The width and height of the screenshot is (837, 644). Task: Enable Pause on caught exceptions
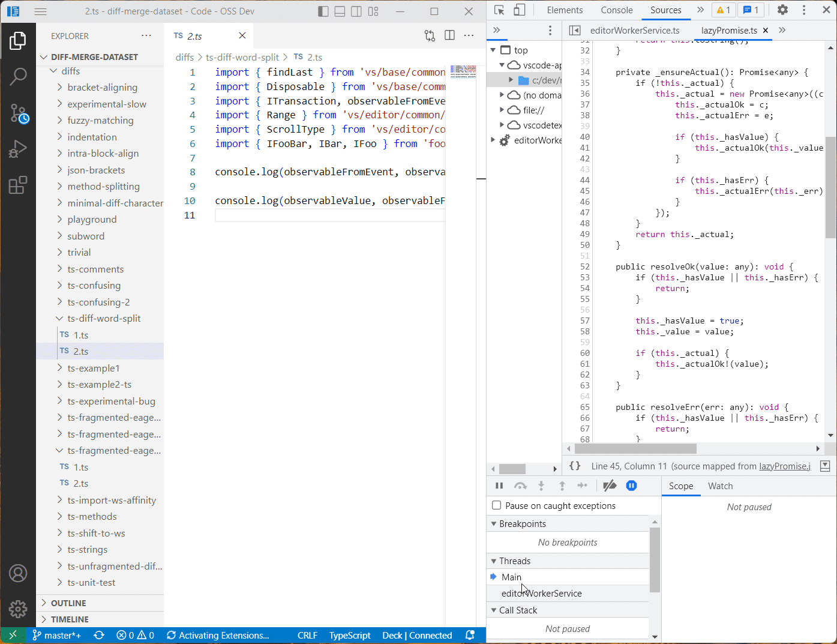[496, 506]
